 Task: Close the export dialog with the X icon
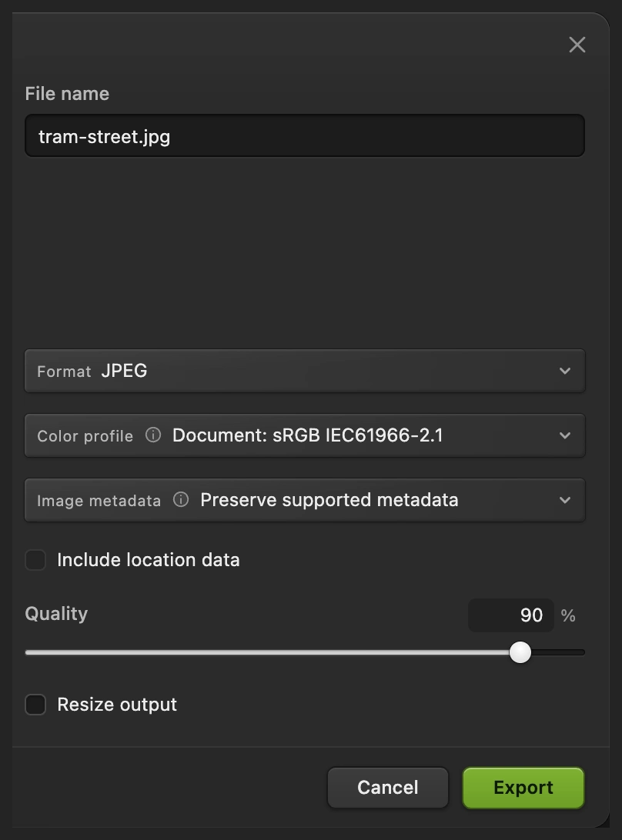tap(577, 45)
